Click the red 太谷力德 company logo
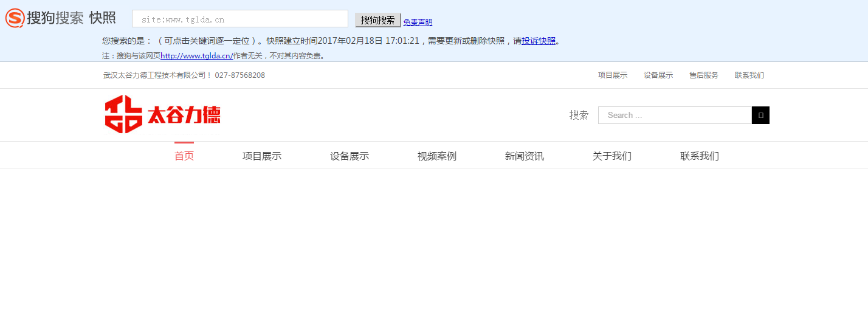The image size is (868, 318). click(162, 114)
